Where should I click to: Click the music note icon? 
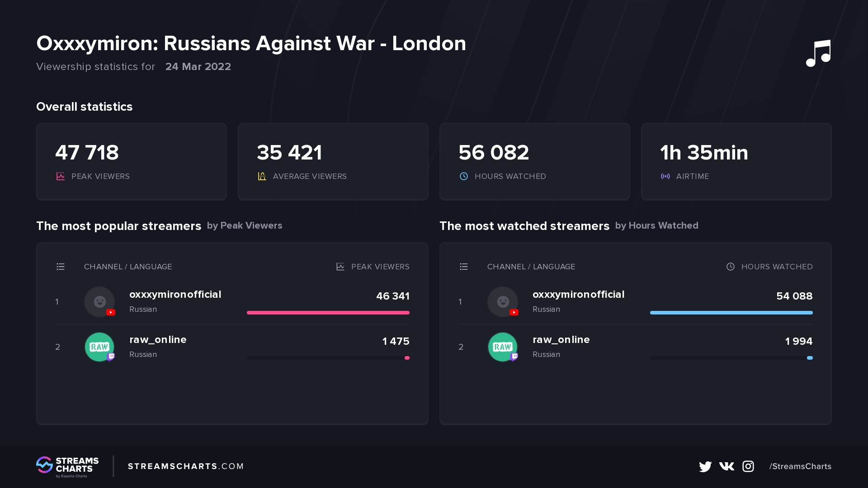(818, 53)
